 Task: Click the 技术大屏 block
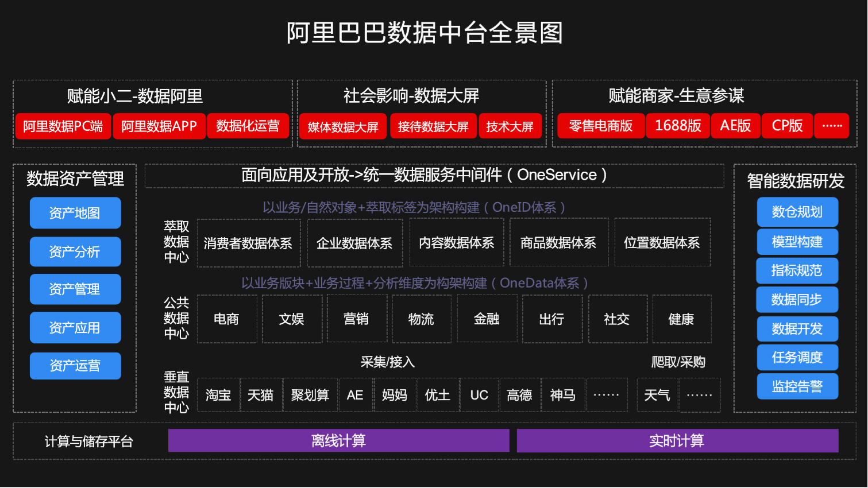[511, 126]
